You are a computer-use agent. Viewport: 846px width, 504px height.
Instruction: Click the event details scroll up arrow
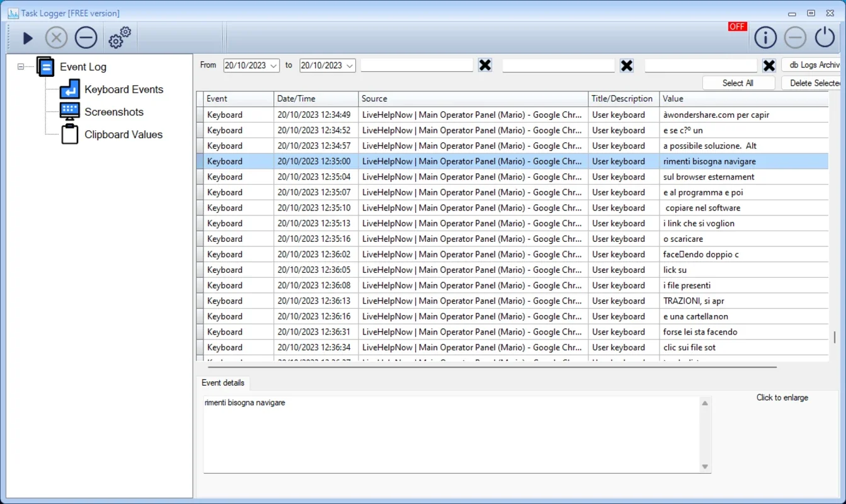click(x=706, y=403)
